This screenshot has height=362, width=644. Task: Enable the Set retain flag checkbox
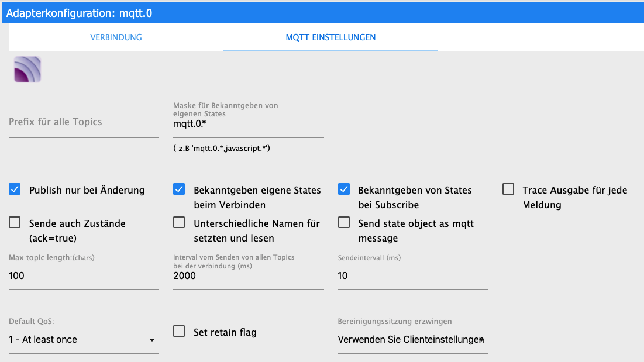(x=180, y=332)
